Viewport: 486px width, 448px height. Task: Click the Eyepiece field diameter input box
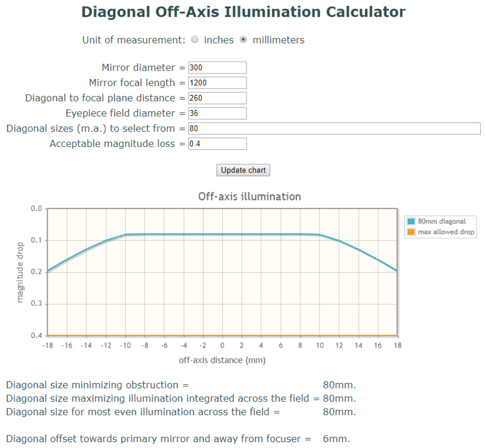pos(217,113)
